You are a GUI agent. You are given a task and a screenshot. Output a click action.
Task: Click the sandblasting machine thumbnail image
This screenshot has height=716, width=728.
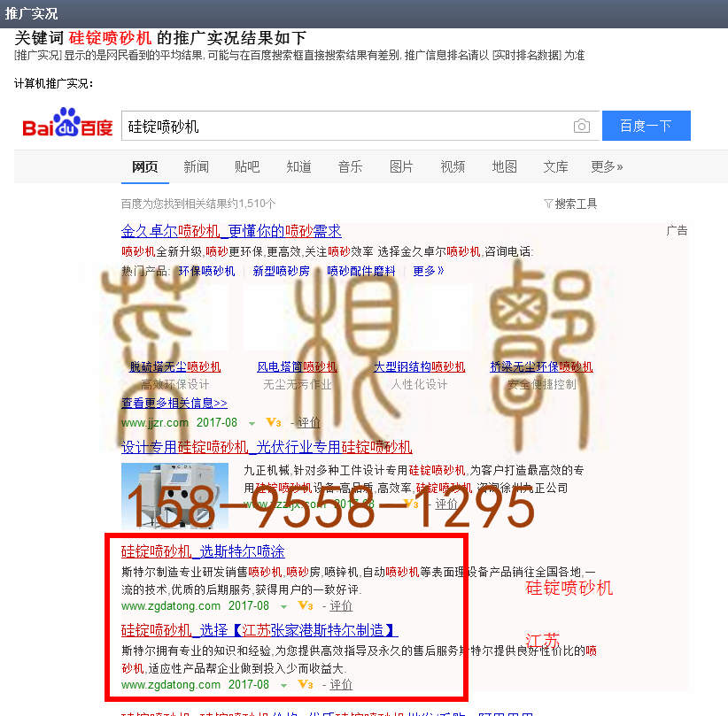175,496
